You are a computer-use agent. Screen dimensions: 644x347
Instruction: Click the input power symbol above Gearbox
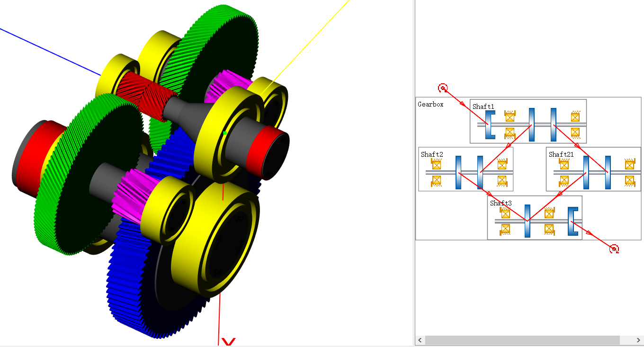442,88
